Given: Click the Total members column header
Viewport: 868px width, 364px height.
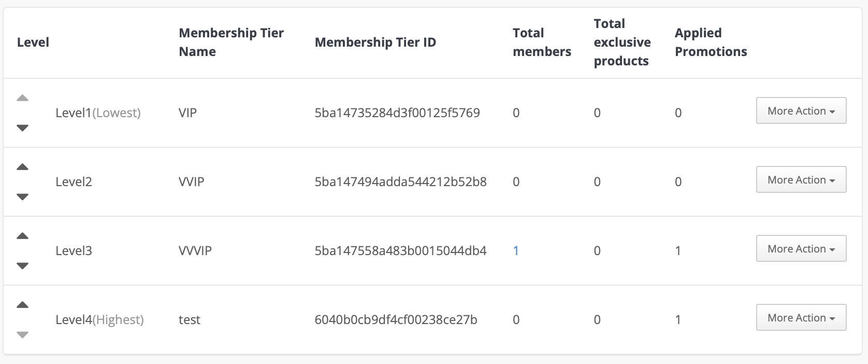Looking at the screenshot, I should (x=542, y=42).
